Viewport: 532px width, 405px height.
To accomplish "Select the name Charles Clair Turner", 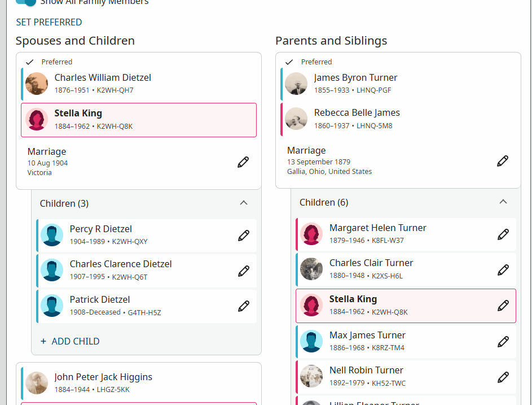I will [x=371, y=263].
